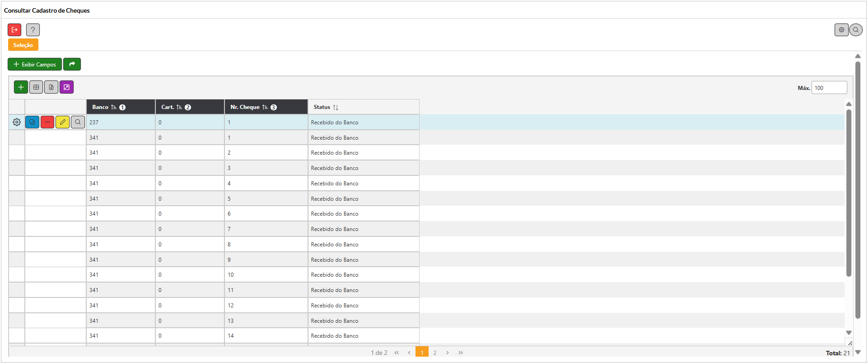Switch to the Seleção tab
This screenshot has height=363, width=868.
coord(23,45)
